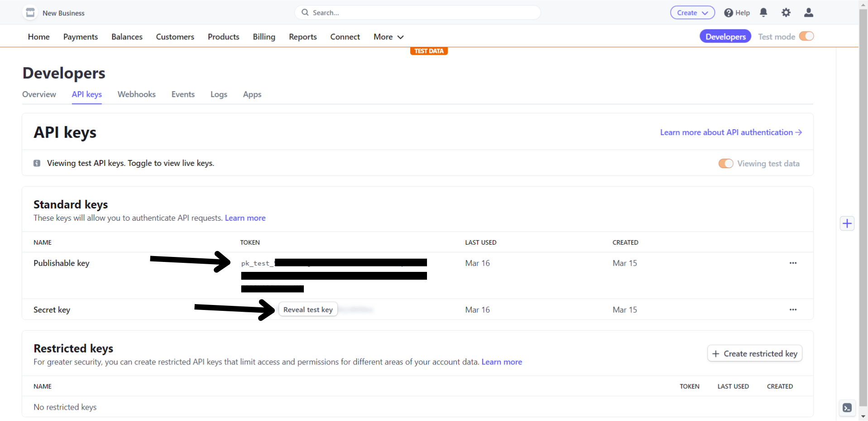Toggle the Viewing test data switch
The image size is (868, 421).
726,164
